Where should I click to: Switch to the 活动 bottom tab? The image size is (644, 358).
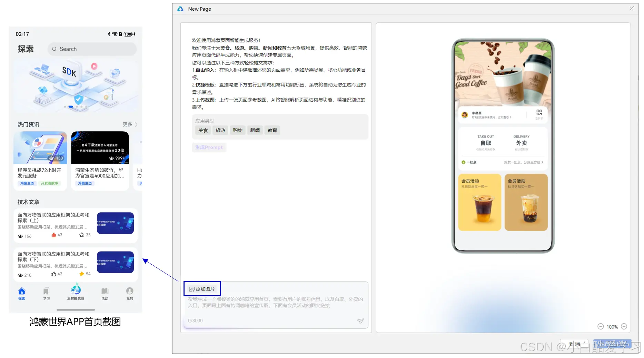(105, 294)
